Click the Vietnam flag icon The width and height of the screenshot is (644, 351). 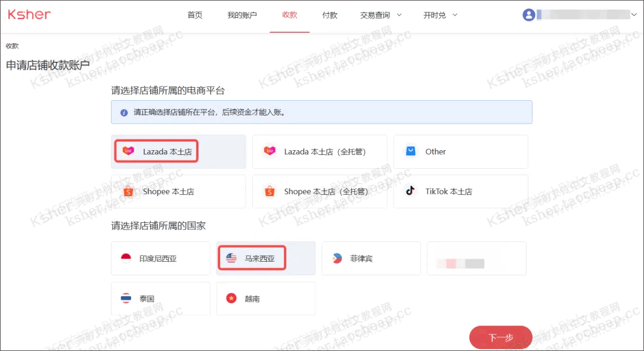point(231,299)
